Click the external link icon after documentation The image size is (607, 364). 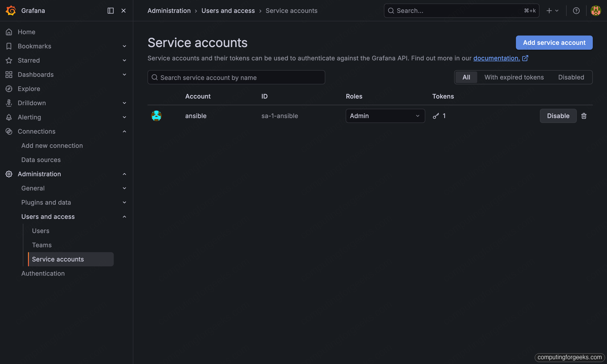click(525, 58)
